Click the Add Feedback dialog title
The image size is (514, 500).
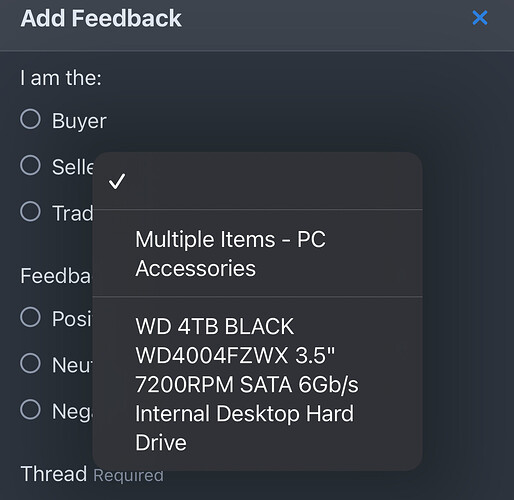(x=101, y=18)
